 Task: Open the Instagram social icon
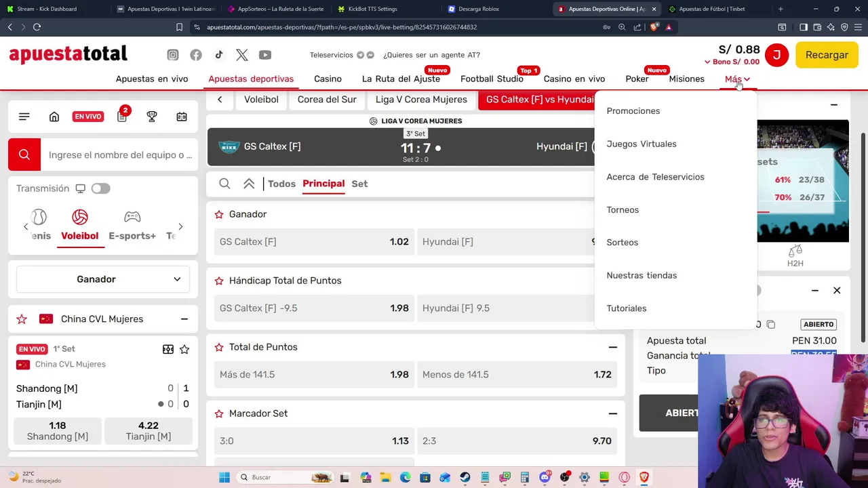[x=173, y=55]
